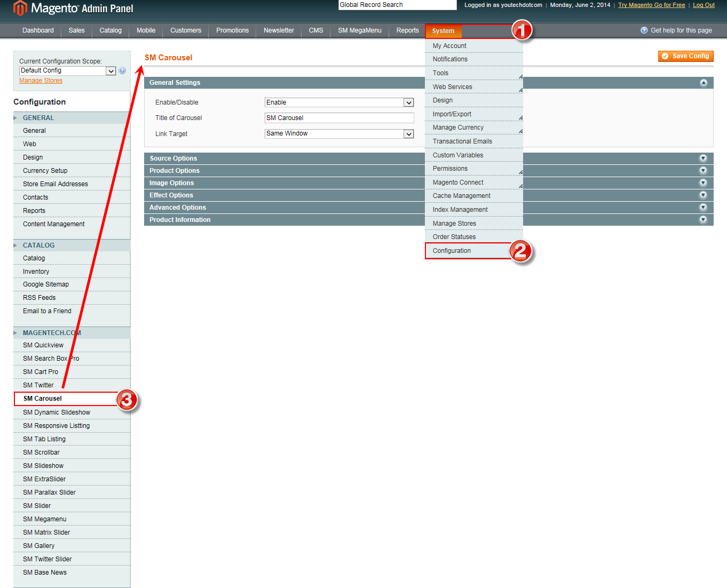Collapse the General Settings section arrow
727x588 pixels.
[x=704, y=83]
